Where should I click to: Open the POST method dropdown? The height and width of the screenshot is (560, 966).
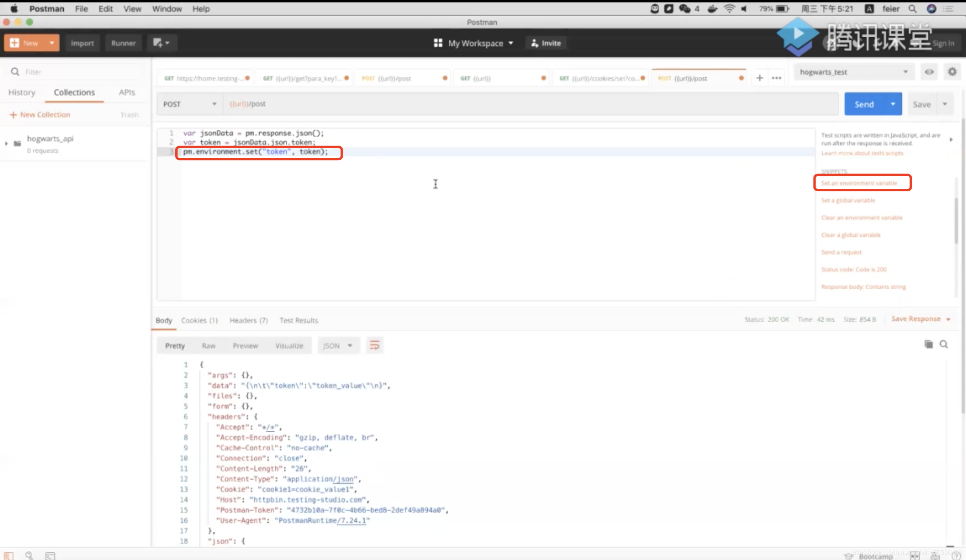pyautogui.click(x=190, y=104)
